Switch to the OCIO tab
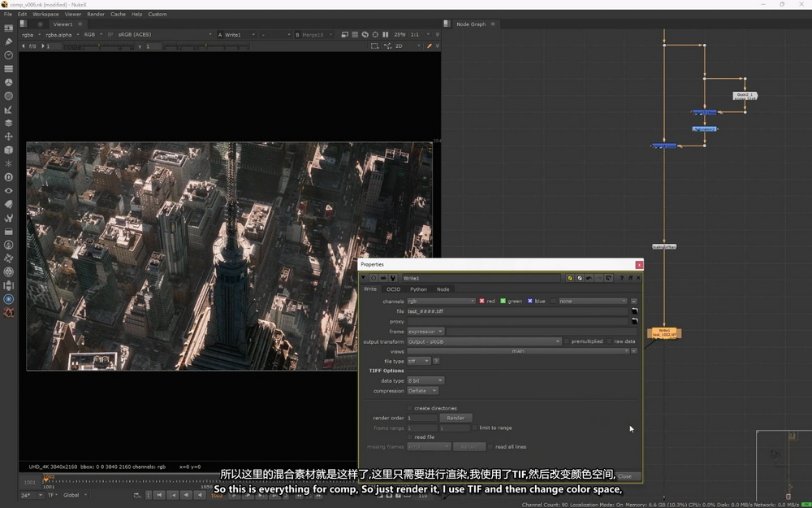The height and width of the screenshot is (508, 812). [x=393, y=289]
